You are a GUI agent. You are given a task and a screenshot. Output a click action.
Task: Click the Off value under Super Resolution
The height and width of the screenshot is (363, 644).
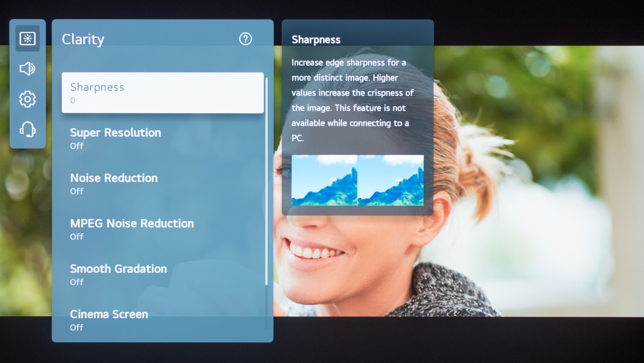[x=77, y=146]
